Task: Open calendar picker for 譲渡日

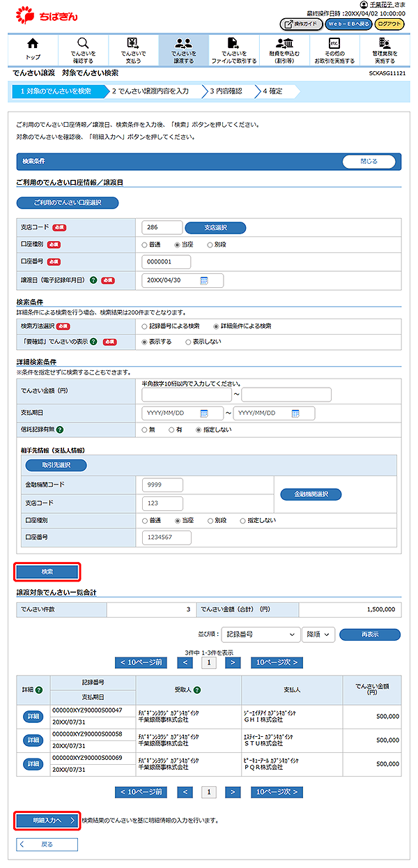Action: [204, 280]
